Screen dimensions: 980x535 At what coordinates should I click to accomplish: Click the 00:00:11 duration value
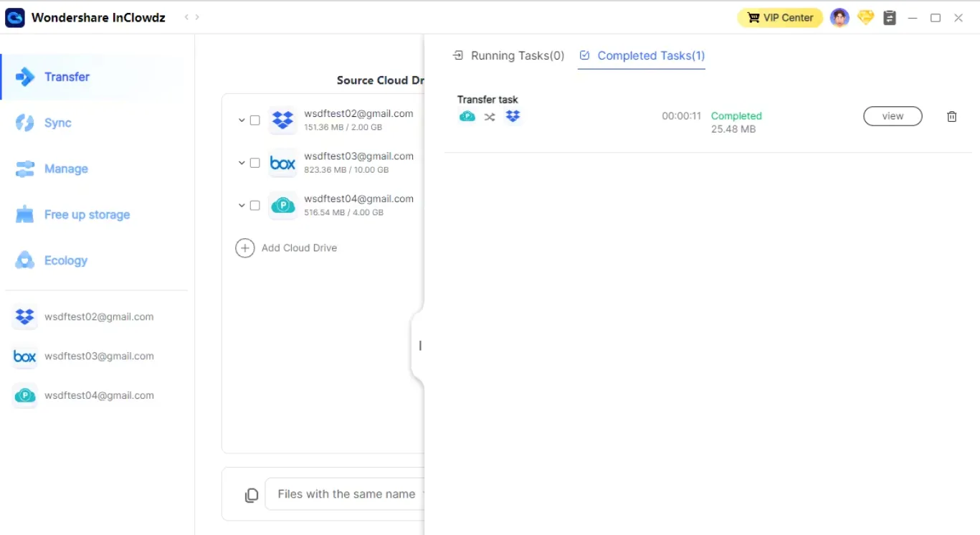click(x=681, y=115)
